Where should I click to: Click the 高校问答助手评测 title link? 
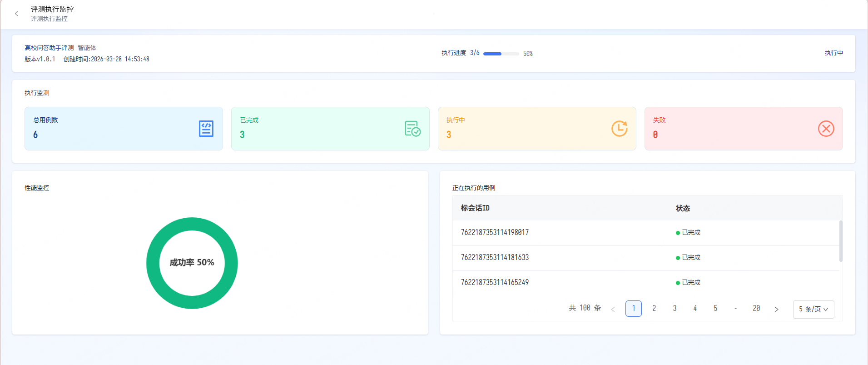point(49,48)
